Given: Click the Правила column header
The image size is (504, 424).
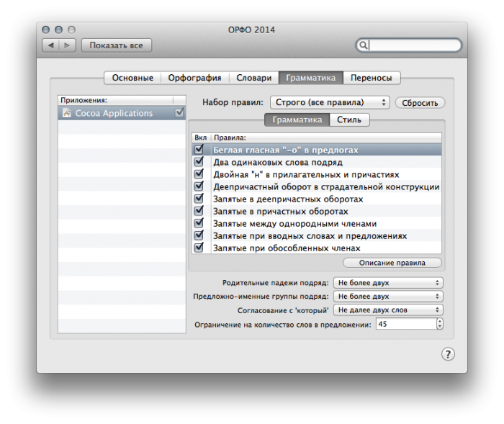Looking at the screenshot, I should point(326,137).
